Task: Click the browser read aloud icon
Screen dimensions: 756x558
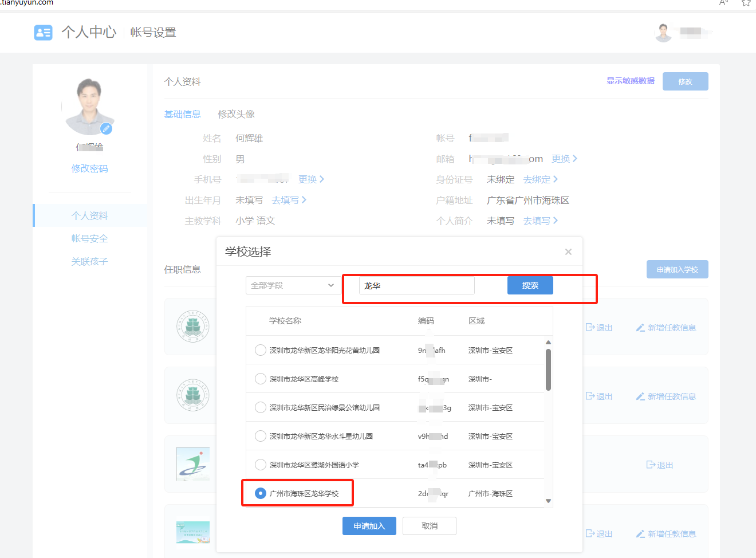Action: 724,3
